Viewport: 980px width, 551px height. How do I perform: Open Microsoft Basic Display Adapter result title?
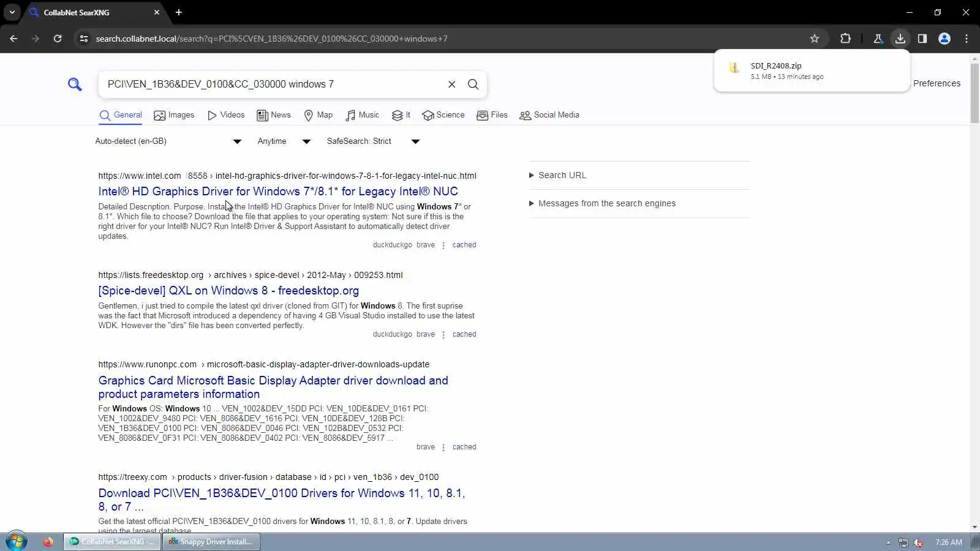coord(273,388)
